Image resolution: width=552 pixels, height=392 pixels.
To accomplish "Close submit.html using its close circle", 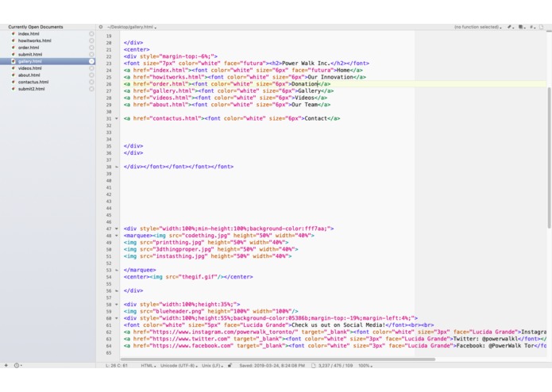I will click(91, 54).
